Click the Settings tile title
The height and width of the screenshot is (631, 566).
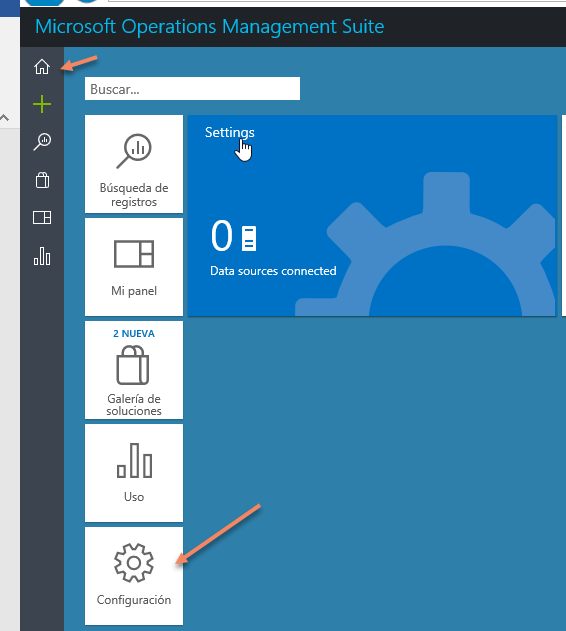coord(229,132)
